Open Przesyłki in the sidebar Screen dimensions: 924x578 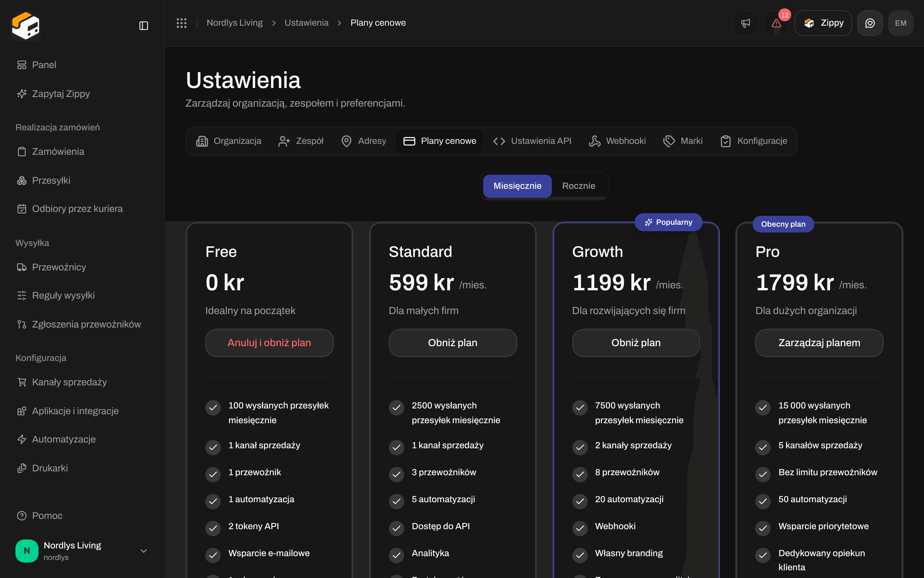click(82, 180)
